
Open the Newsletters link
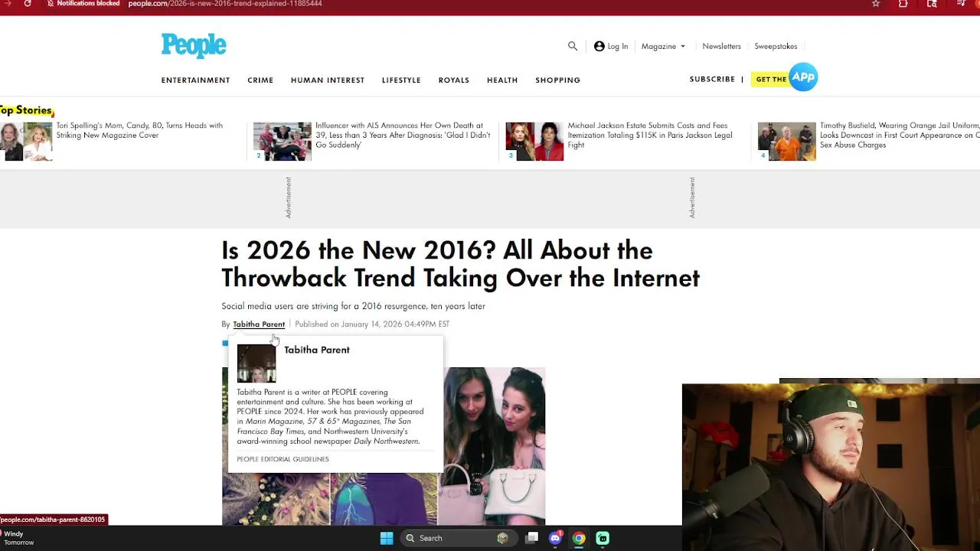(721, 46)
